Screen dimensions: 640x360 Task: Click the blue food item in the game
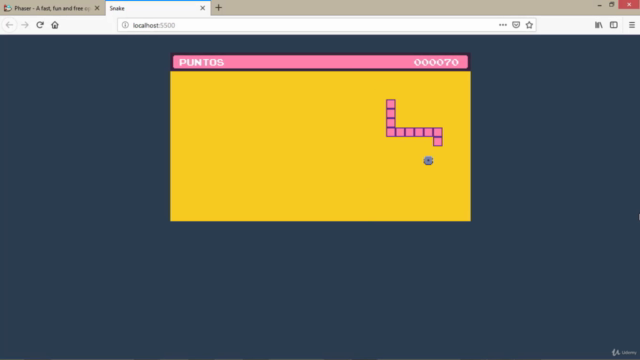[428, 160]
